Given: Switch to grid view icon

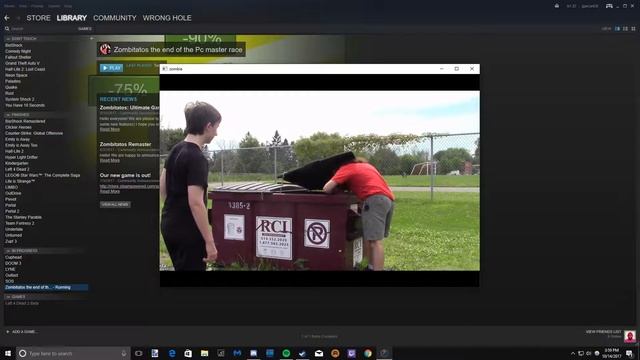Looking at the screenshot, I should [x=633, y=29].
